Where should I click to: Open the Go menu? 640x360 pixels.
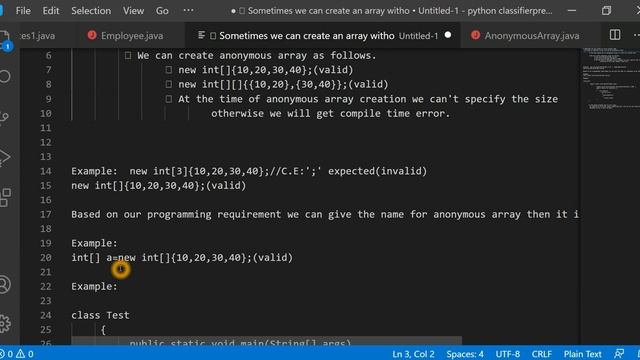click(162, 11)
